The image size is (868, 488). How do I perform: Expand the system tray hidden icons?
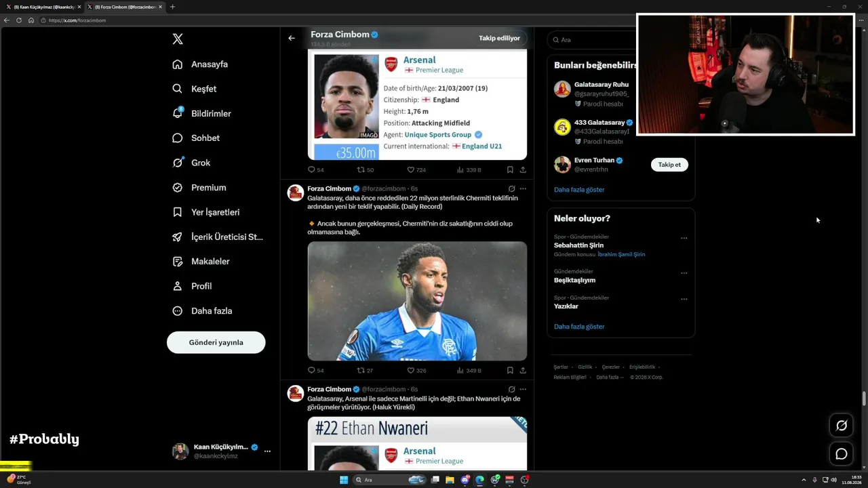click(x=804, y=480)
